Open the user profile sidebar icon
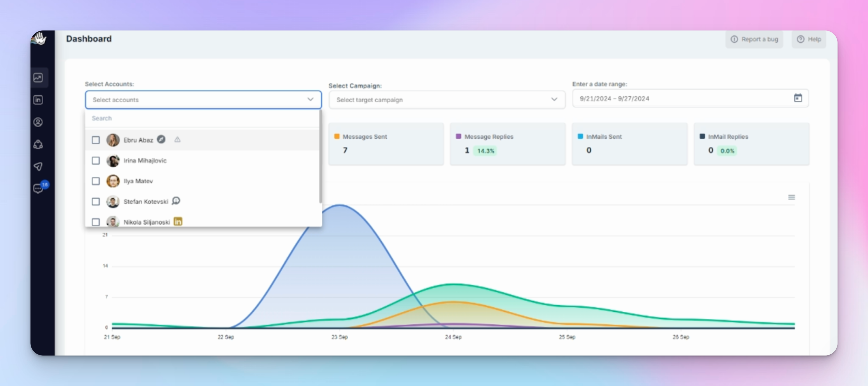 coord(38,122)
